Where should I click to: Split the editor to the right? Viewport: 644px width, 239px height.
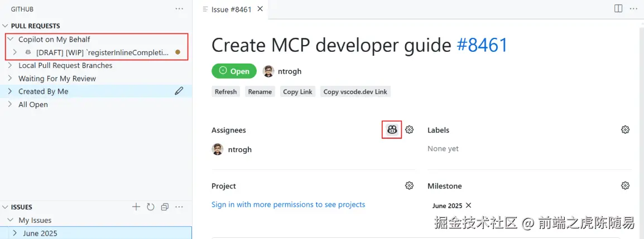[x=618, y=8]
